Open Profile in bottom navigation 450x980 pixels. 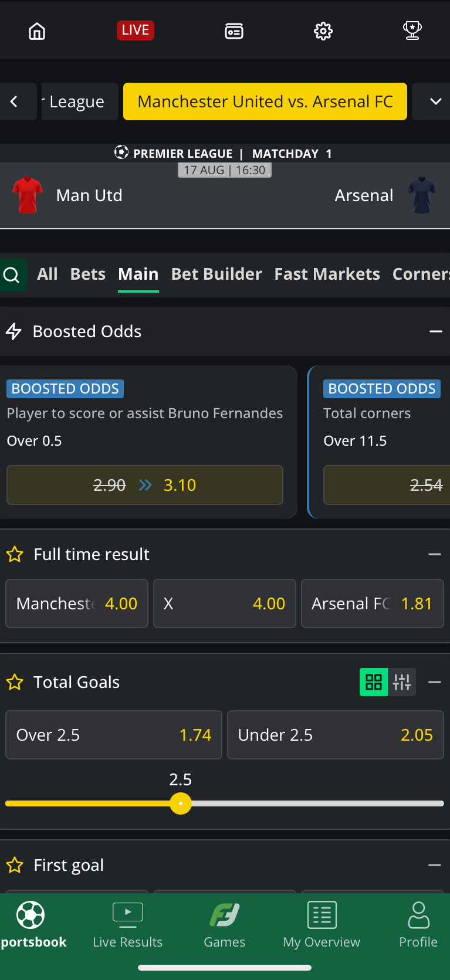coord(418,925)
